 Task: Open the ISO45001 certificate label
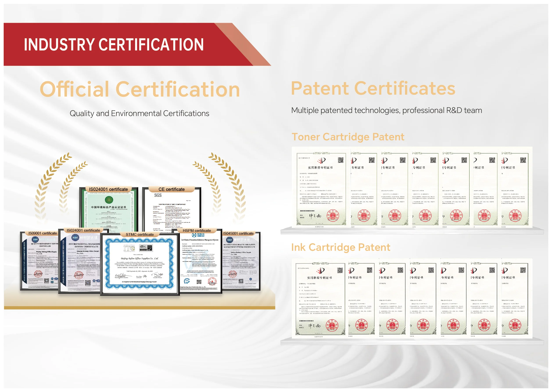coord(238,233)
